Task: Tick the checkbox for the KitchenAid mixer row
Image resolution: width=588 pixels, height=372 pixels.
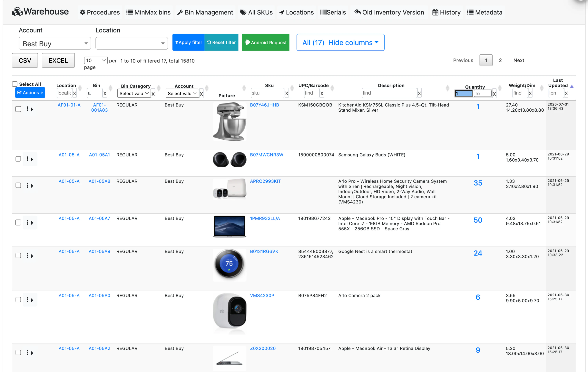Action: (18, 109)
